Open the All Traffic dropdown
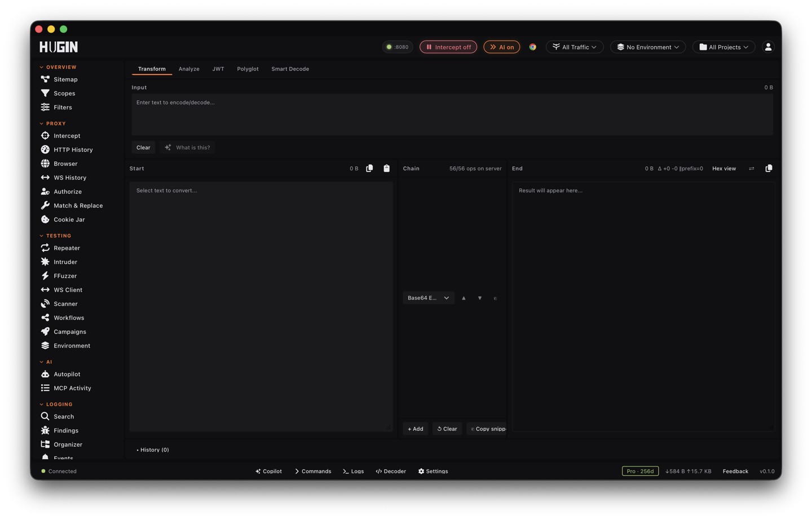The width and height of the screenshot is (812, 520). point(575,47)
